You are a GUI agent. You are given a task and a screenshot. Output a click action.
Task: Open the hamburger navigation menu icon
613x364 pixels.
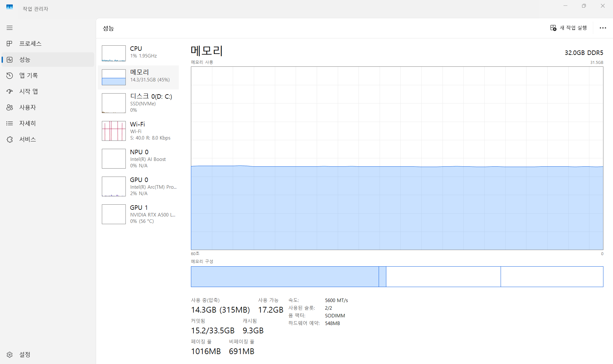pyautogui.click(x=10, y=28)
